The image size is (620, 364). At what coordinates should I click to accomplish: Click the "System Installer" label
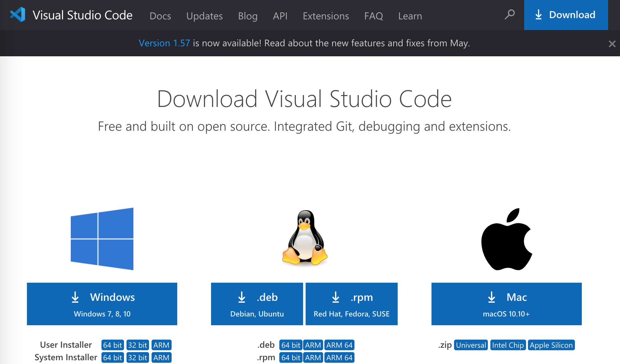[x=66, y=357]
